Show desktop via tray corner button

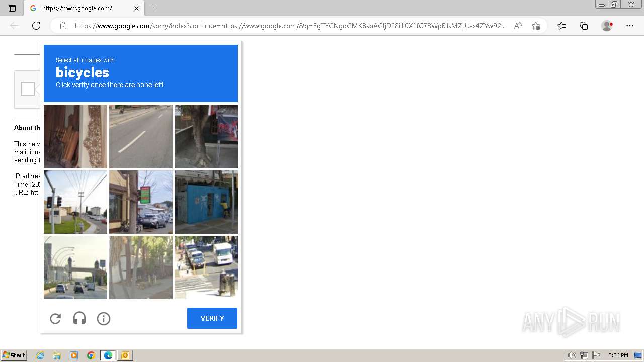coord(638,355)
